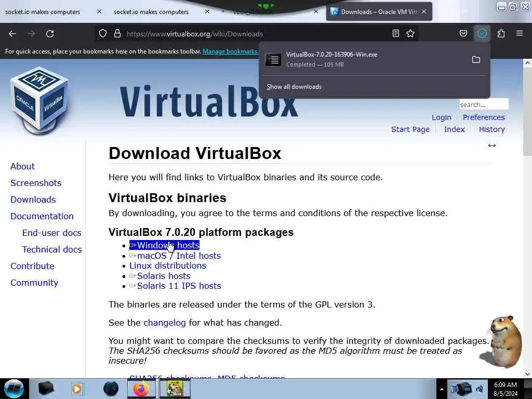Open the extensions puzzle icon
Image resolution: width=532 pixels, height=399 pixels.
coord(501,33)
